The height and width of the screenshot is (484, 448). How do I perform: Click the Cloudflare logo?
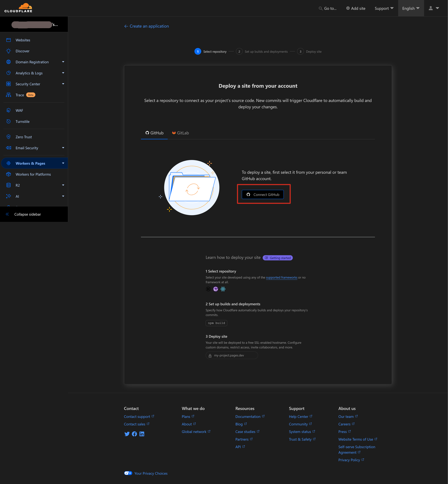(18, 8)
